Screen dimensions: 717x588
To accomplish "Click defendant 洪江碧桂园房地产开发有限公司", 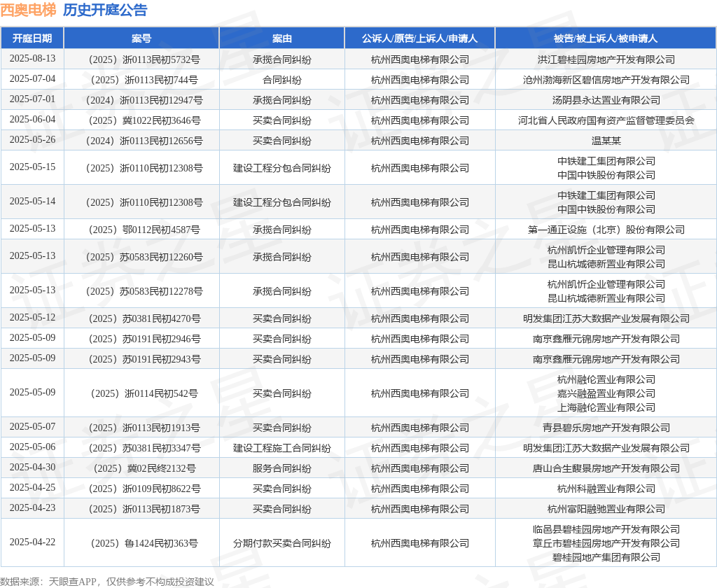I will pos(606,59).
